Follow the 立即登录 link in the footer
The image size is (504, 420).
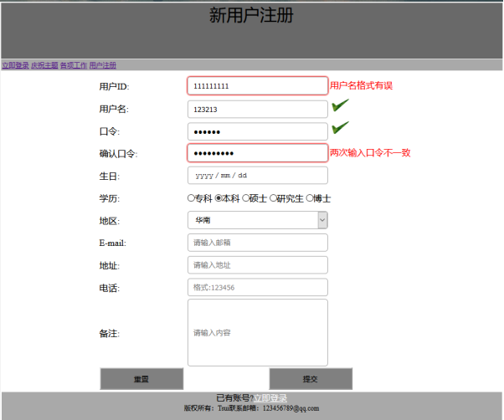pyautogui.click(x=270, y=398)
